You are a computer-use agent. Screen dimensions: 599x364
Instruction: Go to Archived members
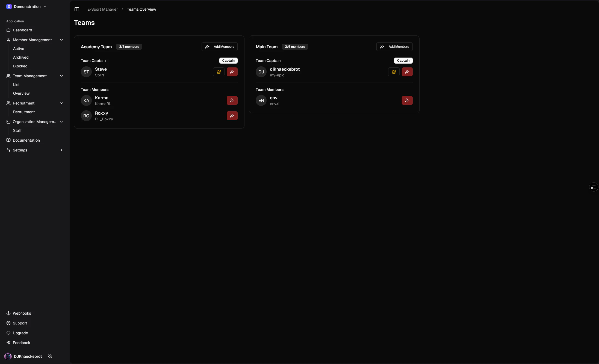pos(21,57)
